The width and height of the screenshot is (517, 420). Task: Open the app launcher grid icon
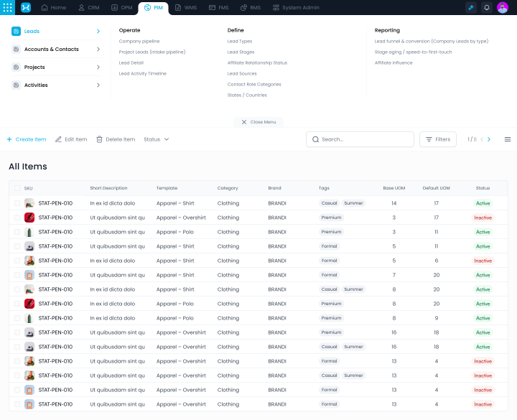coord(9,7)
